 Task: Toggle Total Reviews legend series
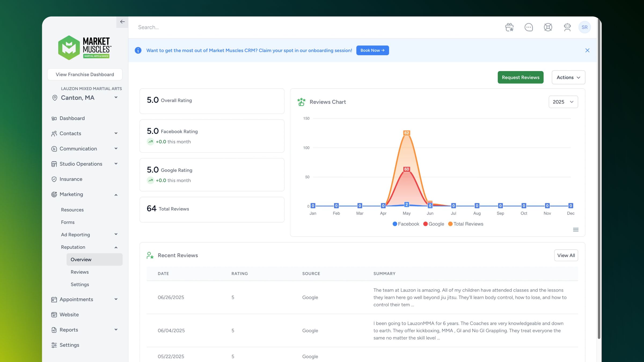466,224
